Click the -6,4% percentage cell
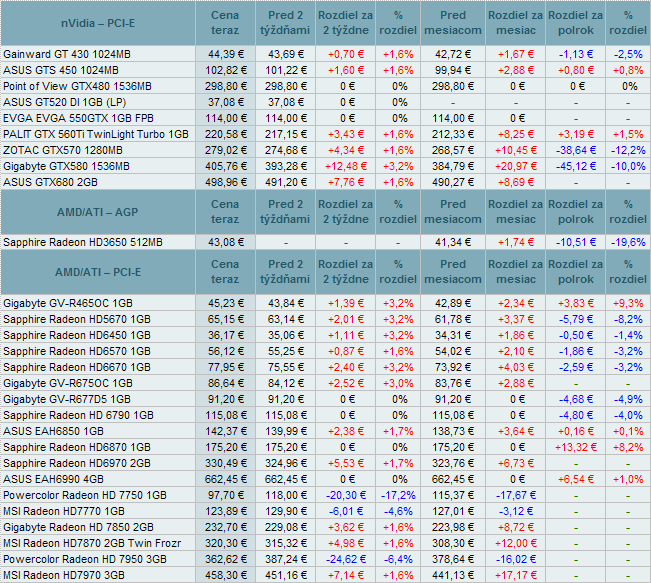The image size is (651, 583). pyautogui.click(x=398, y=559)
